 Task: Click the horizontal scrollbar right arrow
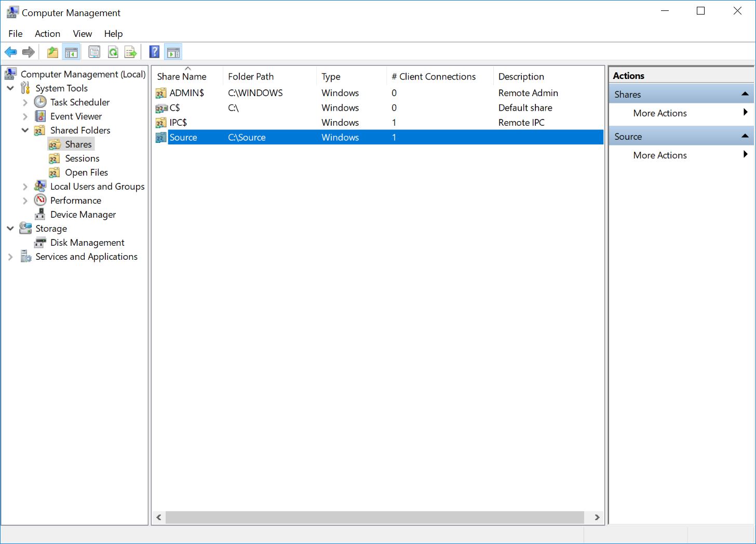[x=597, y=518]
